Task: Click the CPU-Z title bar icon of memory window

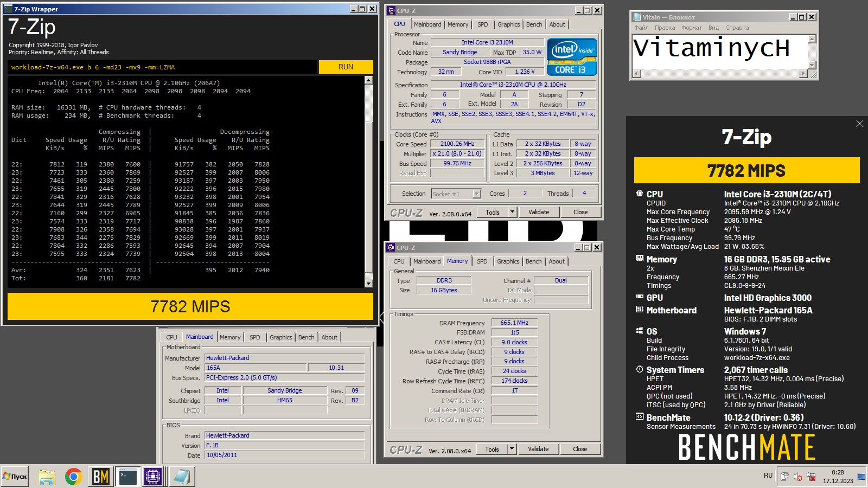Action: (391, 247)
